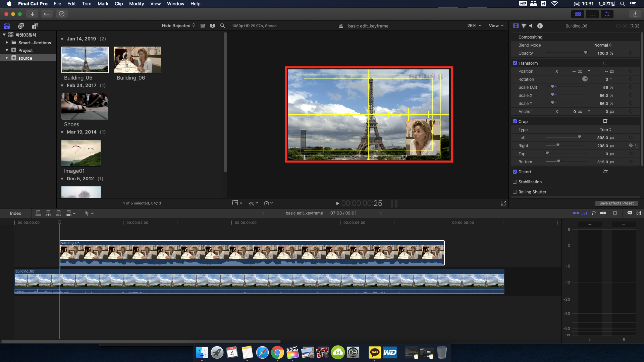Click the share export icon
This screenshot has height=362, width=644.
pos(635,14)
